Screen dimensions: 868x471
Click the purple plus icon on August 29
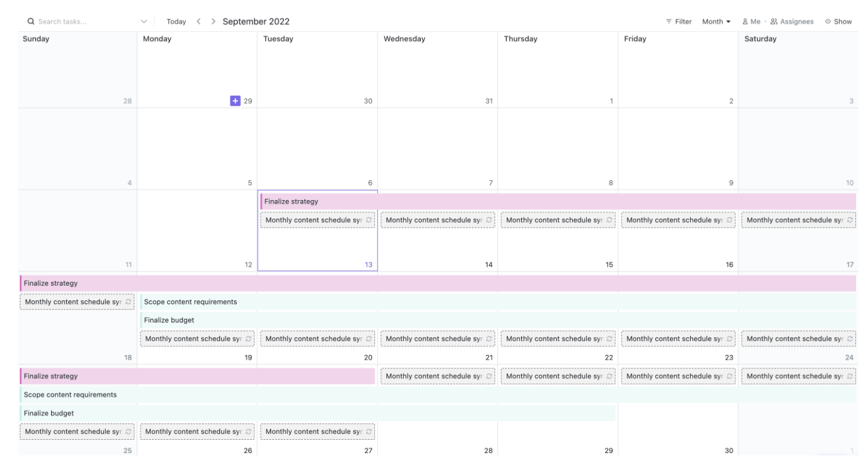coord(235,101)
